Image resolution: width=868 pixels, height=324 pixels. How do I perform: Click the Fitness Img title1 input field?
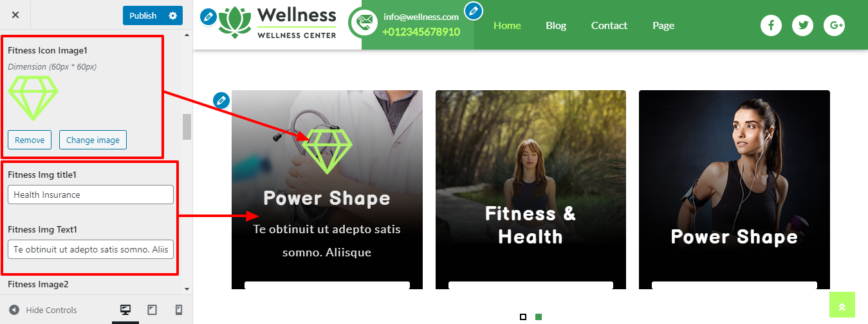pyautogui.click(x=91, y=195)
